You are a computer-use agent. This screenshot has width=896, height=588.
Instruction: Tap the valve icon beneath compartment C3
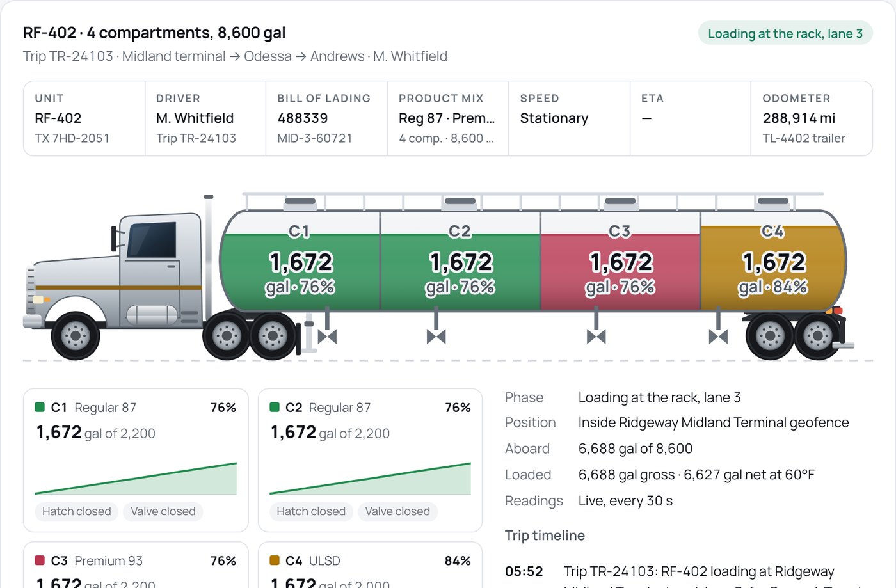pyautogui.click(x=596, y=336)
